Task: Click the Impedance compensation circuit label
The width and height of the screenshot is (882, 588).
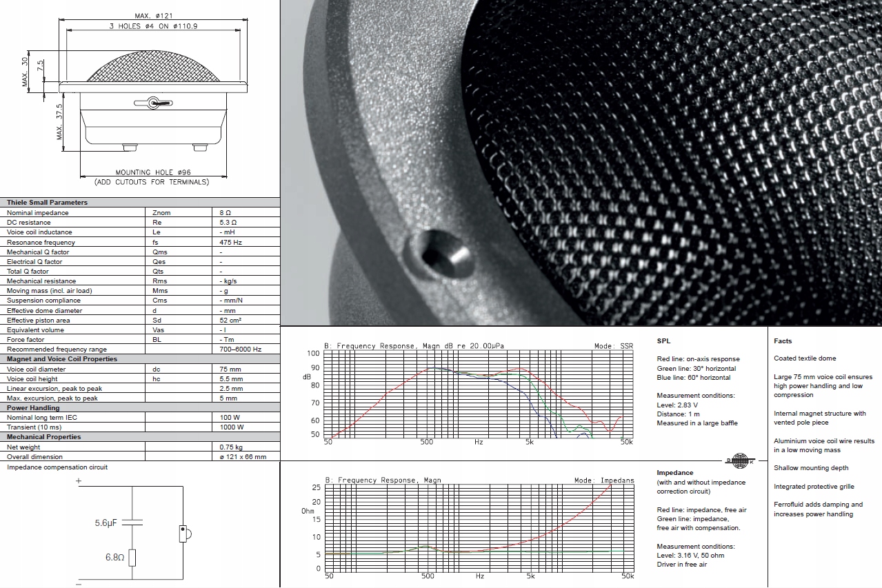Action: pos(57,467)
